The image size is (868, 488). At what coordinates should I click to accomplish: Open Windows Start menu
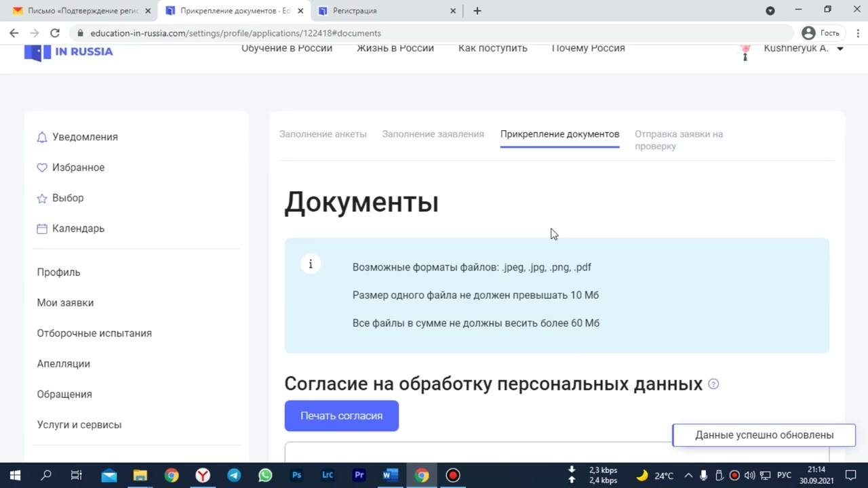15,475
